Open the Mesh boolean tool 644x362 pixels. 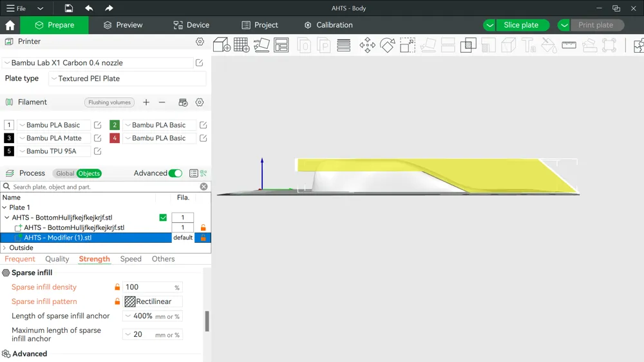(469, 44)
